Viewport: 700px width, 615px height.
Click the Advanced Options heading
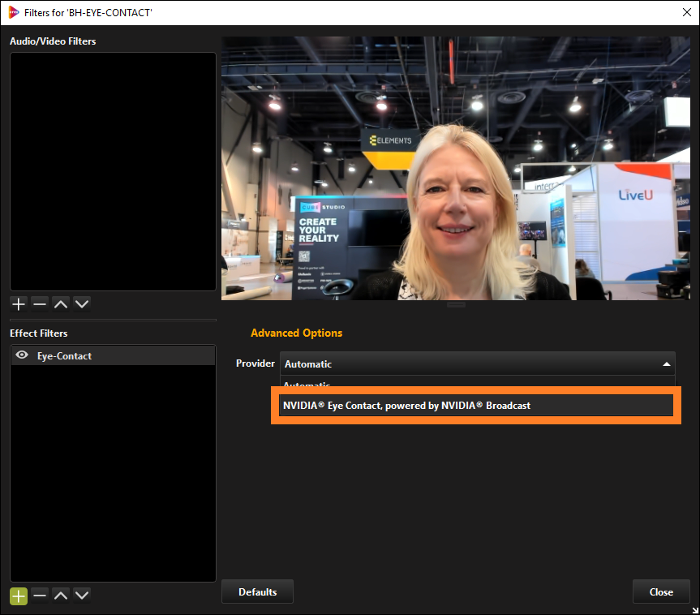(x=296, y=333)
